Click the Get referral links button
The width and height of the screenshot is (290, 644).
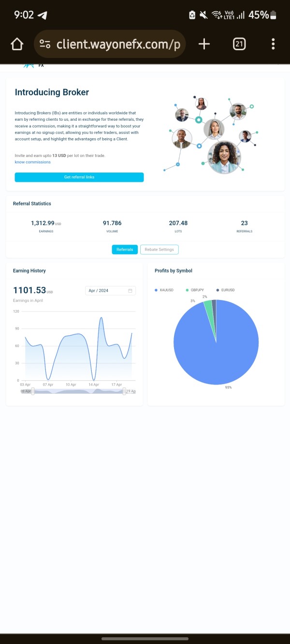[x=79, y=177]
